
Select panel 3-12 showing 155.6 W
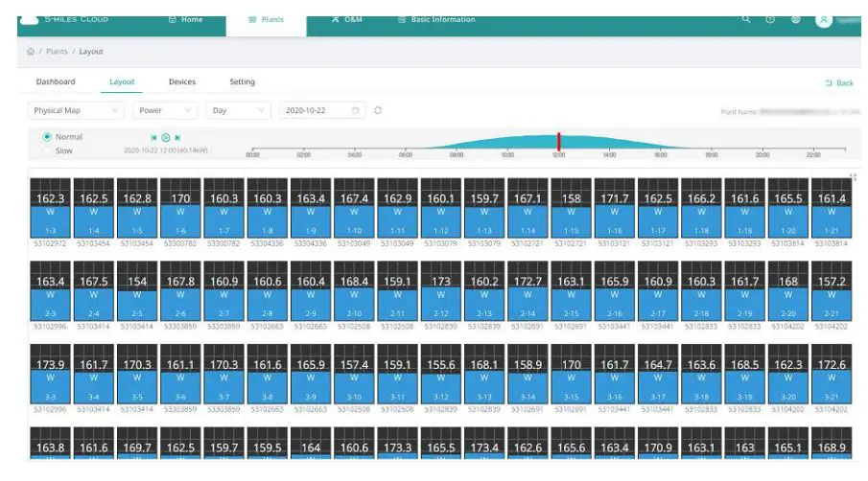click(x=441, y=375)
